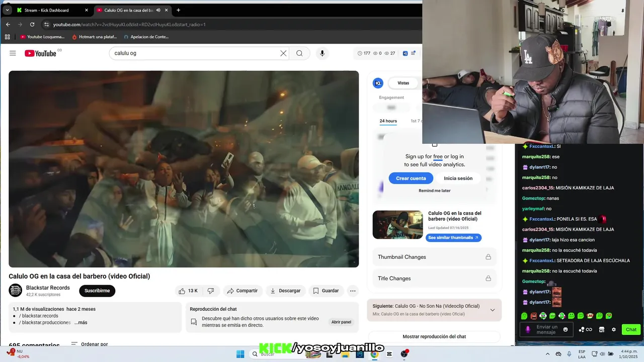Expand the Siguiente mix playlist chevron
This screenshot has width=644, height=362.
(492, 310)
